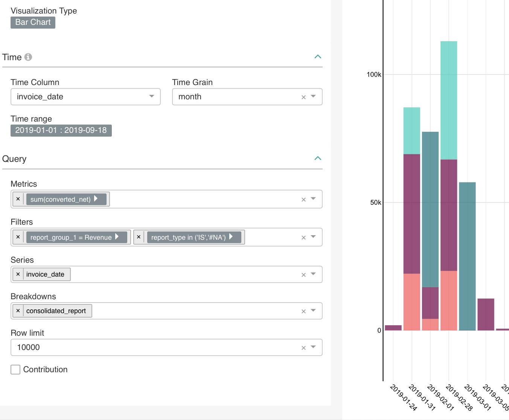Clear all Breakdowns values
The image size is (509, 420).
point(303,311)
